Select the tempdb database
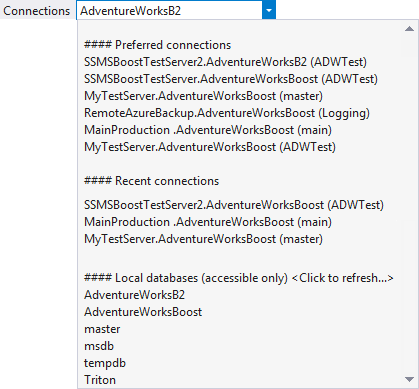The width and height of the screenshot is (419, 389). [x=105, y=363]
